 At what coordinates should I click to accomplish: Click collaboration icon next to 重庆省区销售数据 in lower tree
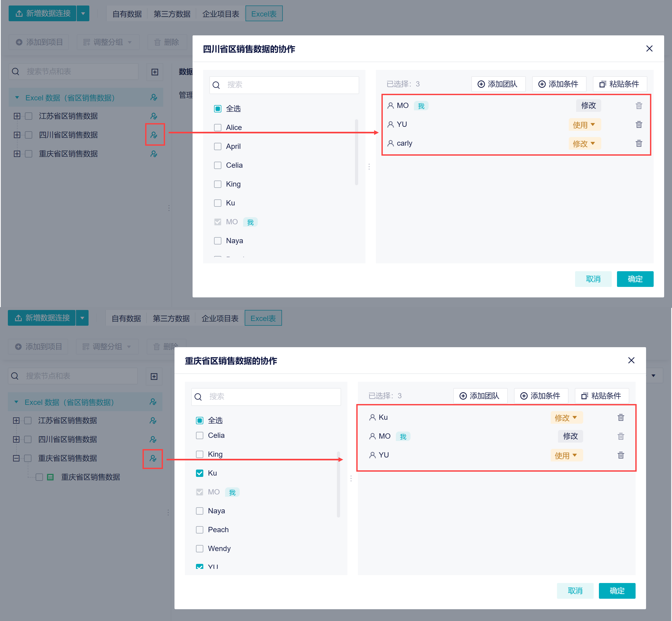pos(153,458)
